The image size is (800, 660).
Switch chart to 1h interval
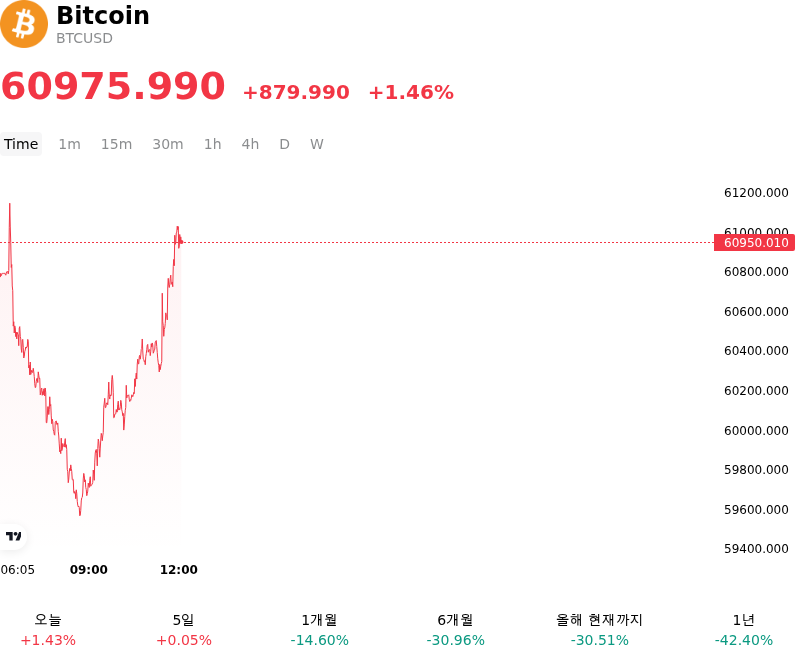[213, 144]
